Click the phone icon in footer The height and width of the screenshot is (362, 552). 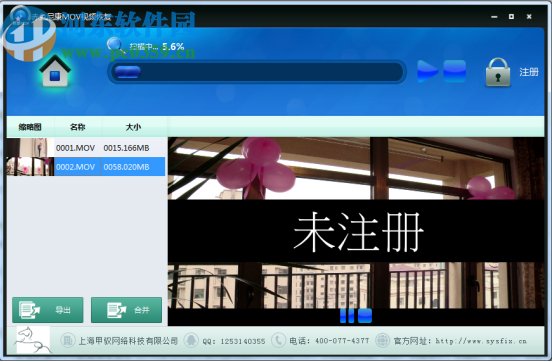[278, 341]
